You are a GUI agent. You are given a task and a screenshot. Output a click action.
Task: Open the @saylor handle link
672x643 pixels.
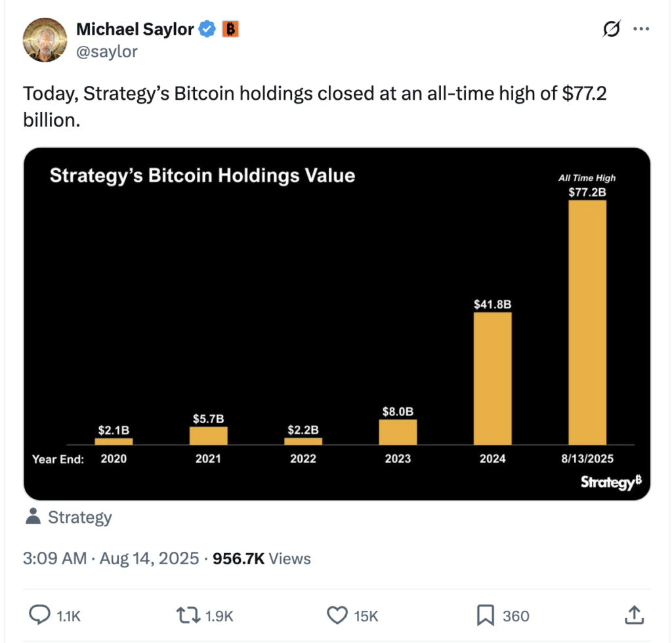tap(107, 51)
